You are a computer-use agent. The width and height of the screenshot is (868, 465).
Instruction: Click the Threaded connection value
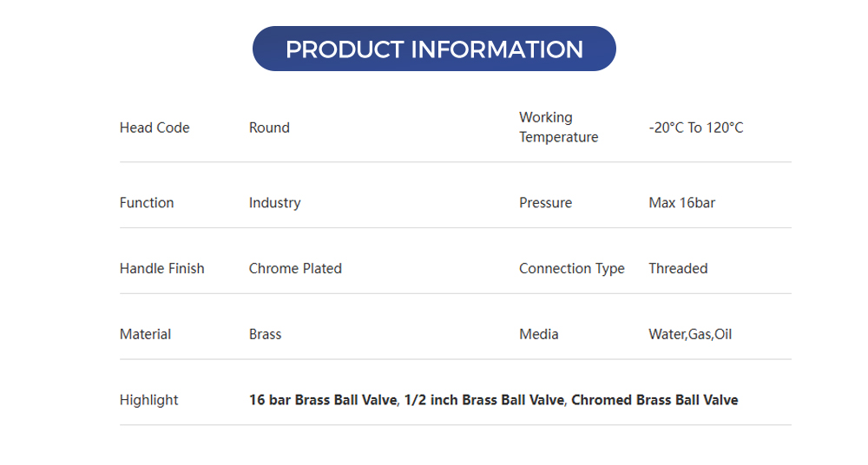[x=678, y=269]
